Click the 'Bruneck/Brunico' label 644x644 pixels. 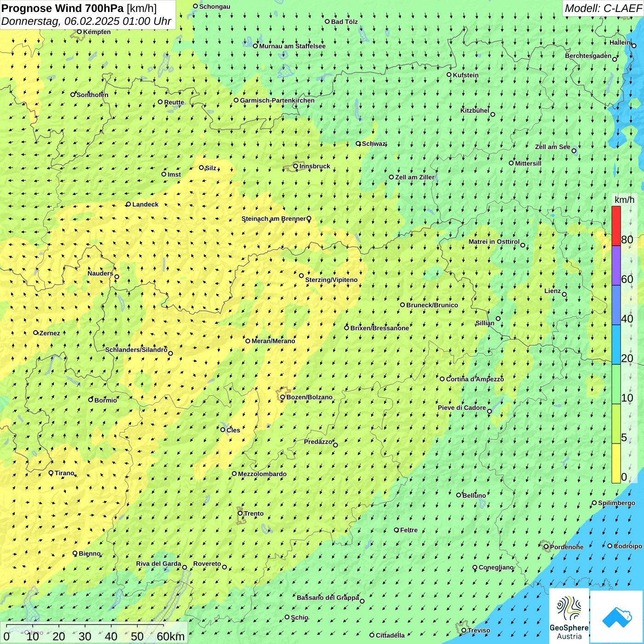[x=432, y=305]
